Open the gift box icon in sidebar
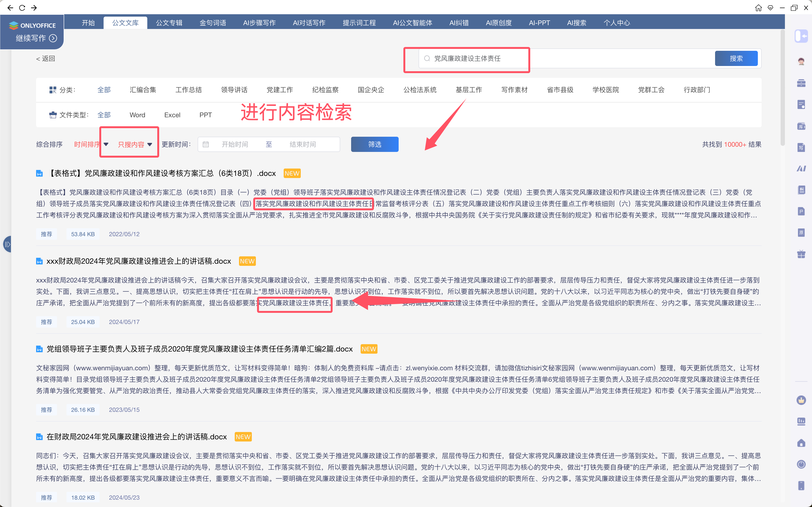 (x=801, y=254)
